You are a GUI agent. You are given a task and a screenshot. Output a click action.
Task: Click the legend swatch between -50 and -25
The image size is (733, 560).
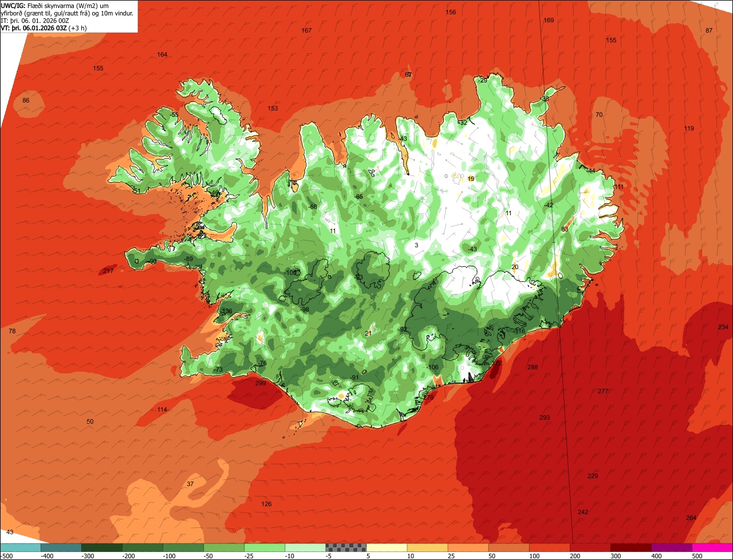click(x=224, y=547)
